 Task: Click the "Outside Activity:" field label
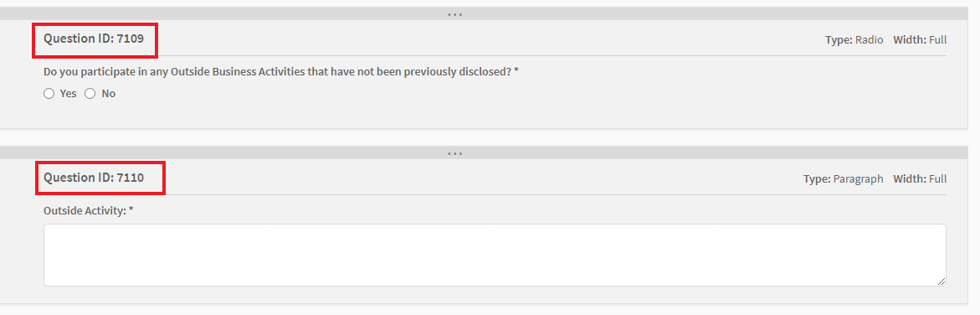[85, 210]
